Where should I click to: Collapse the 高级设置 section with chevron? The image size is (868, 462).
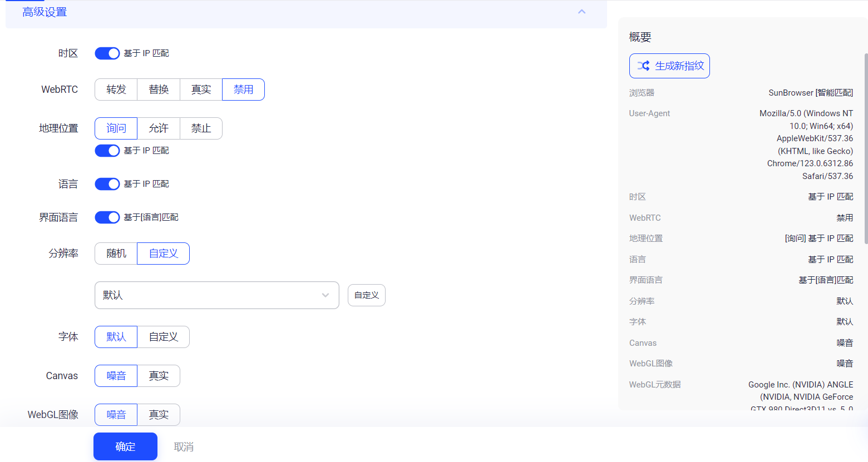pyautogui.click(x=581, y=12)
